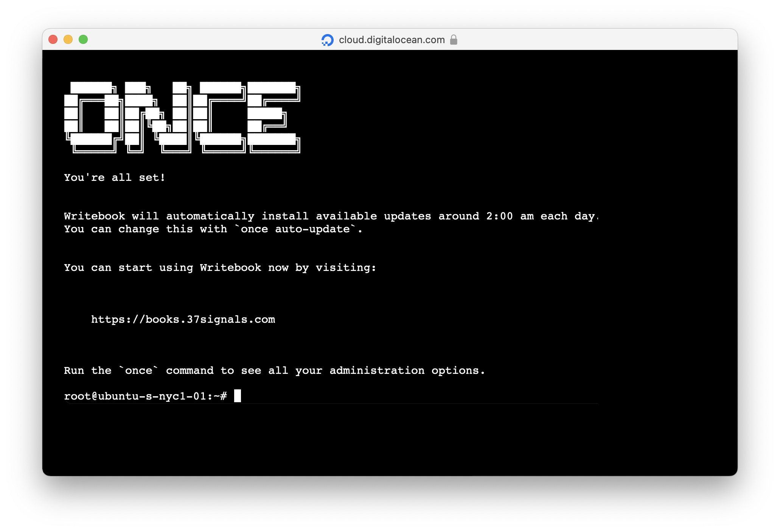Click the blinking terminal cursor block
Image resolution: width=780 pixels, height=532 pixels.
238,396
